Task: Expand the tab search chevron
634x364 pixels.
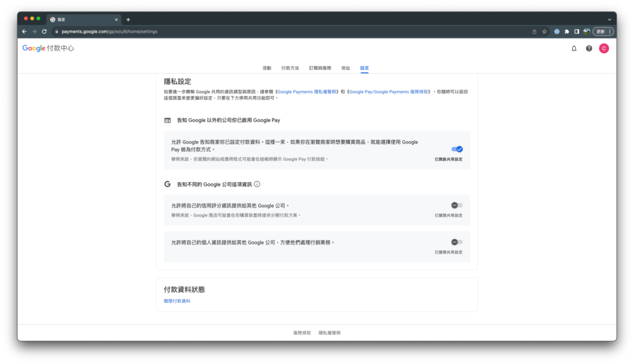Action: click(x=609, y=19)
